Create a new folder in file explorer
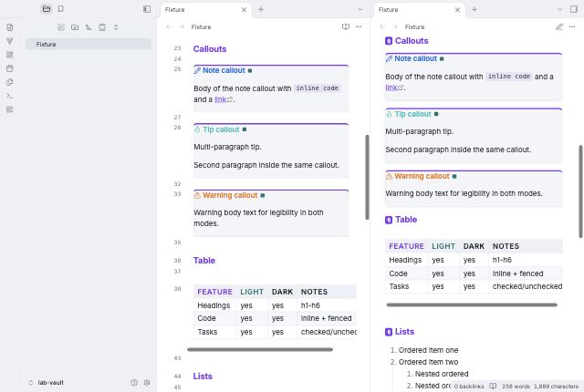 tap(75, 27)
